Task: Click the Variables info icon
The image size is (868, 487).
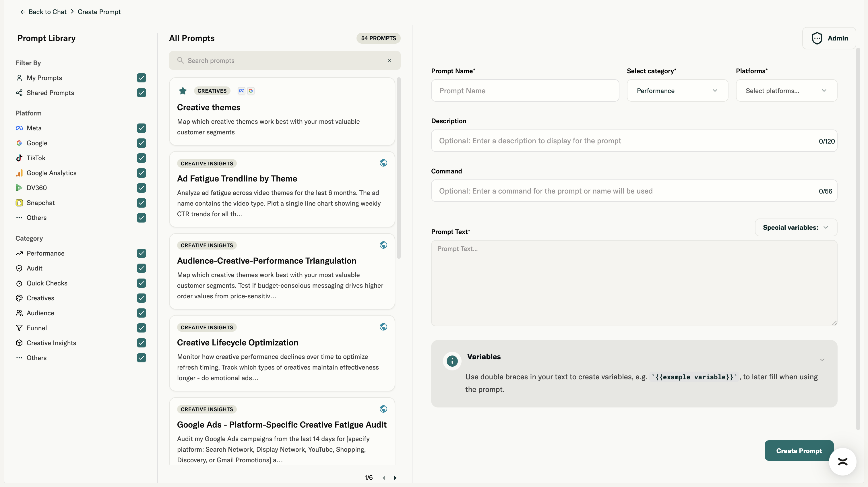Action: pyautogui.click(x=452, y=361)
